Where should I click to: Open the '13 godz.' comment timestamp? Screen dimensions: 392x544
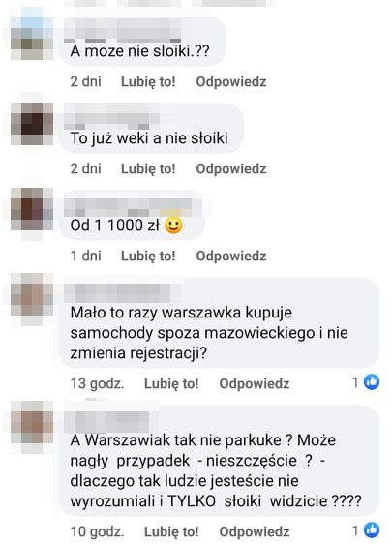point(97,383)
